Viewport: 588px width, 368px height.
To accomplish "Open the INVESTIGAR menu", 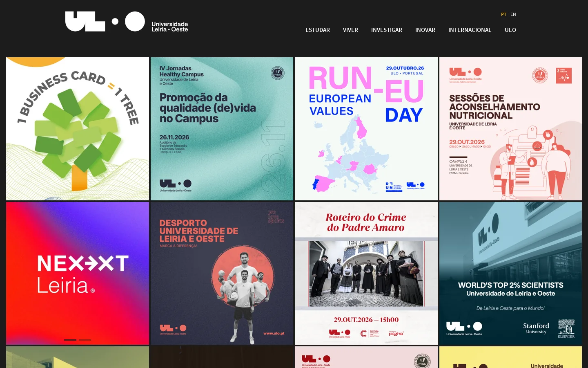I will coord(387,30).
